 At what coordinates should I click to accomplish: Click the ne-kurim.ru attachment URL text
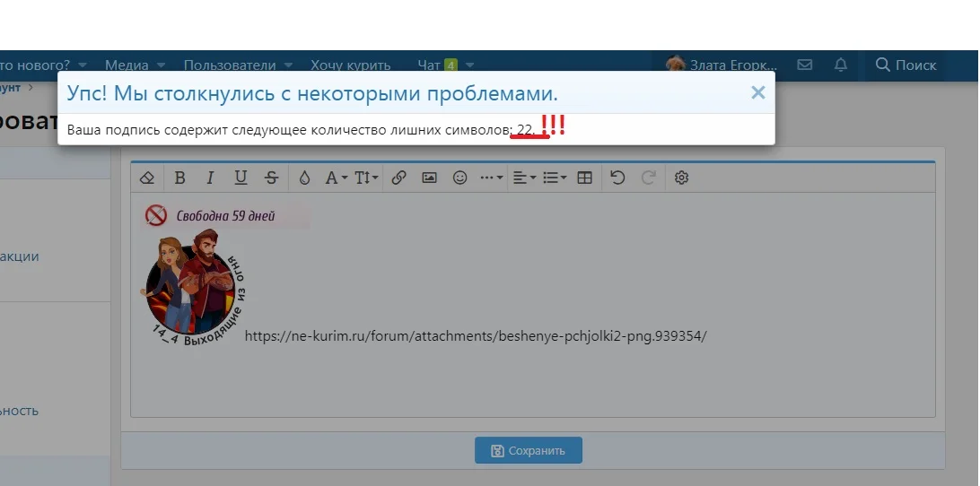click(476, 336)
